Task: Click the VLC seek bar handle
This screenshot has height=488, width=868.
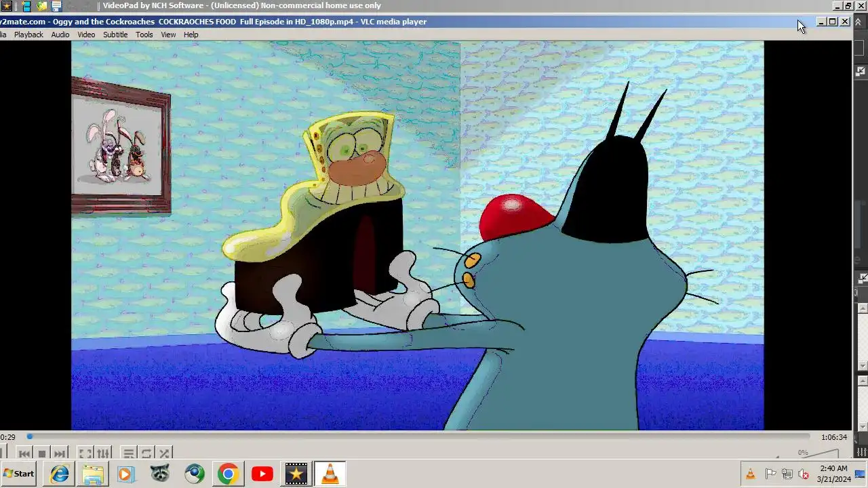Action: click(x=29, y=437)
